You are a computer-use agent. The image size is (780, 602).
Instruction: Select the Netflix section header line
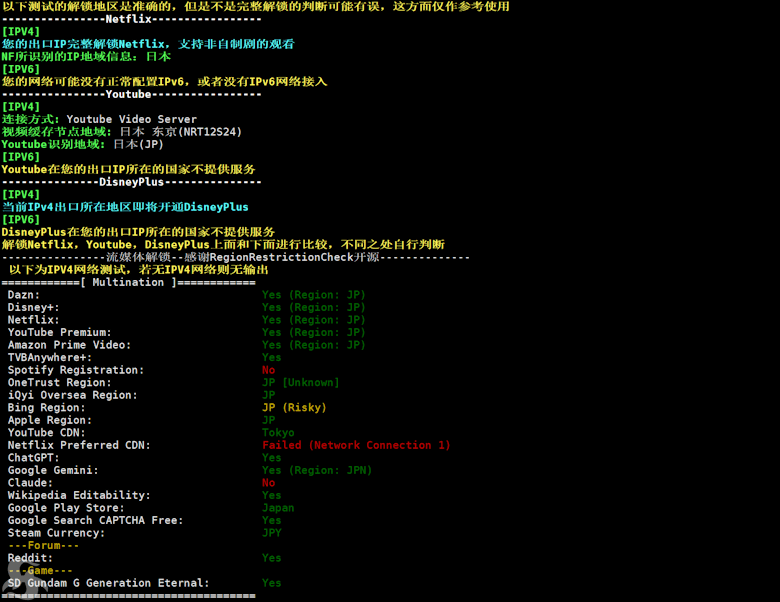click(131, 19)
